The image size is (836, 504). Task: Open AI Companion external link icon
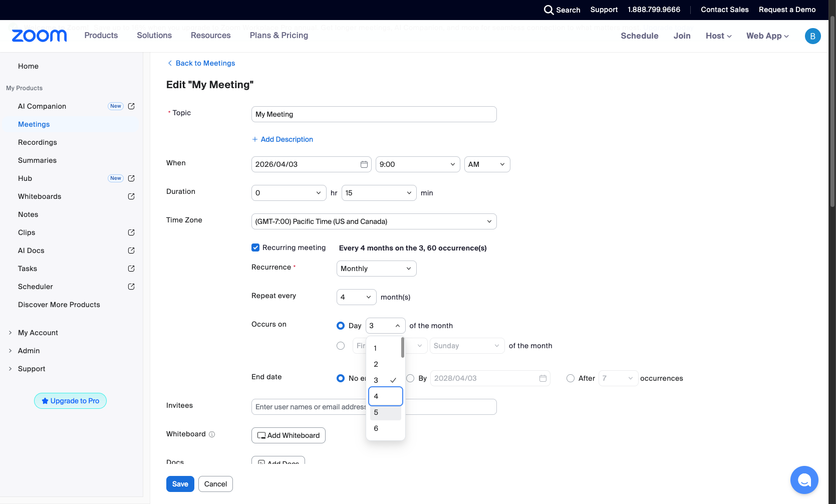pos(131,106)
